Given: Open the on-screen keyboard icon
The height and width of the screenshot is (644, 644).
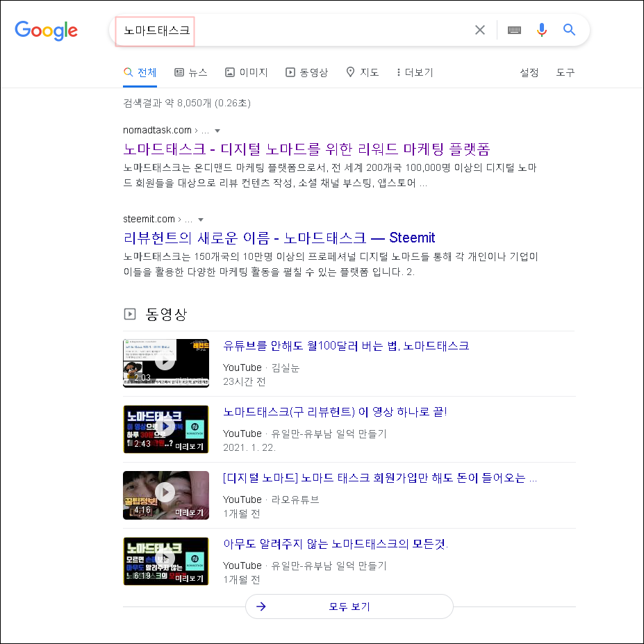Looking at the screenshot, I should [x=514, y=30].
